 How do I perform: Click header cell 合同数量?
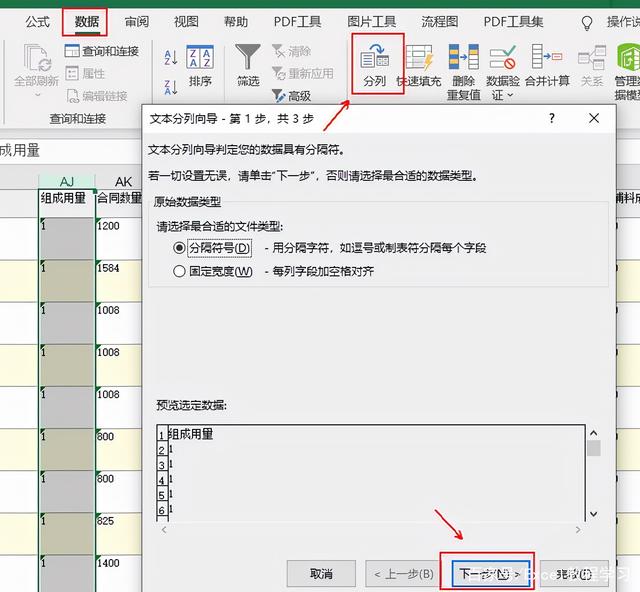pos(119,203)
